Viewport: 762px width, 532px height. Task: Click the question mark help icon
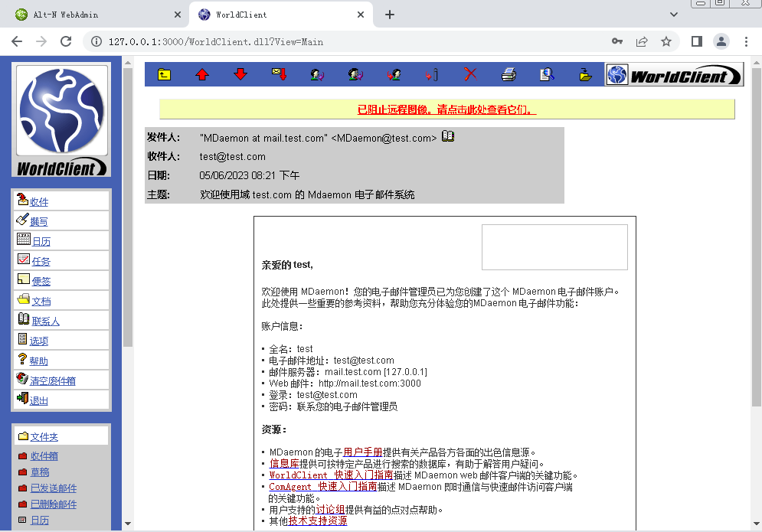pos(22,358)
